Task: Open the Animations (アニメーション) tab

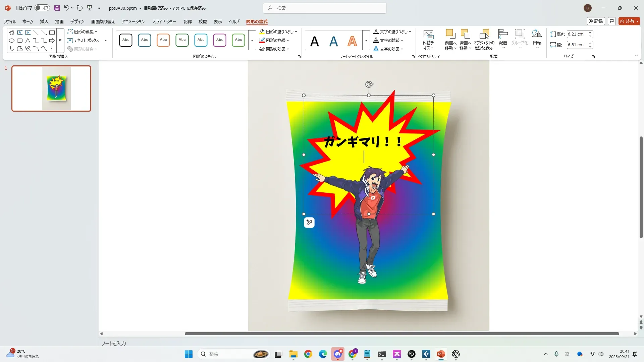Action: coord(133,21)
